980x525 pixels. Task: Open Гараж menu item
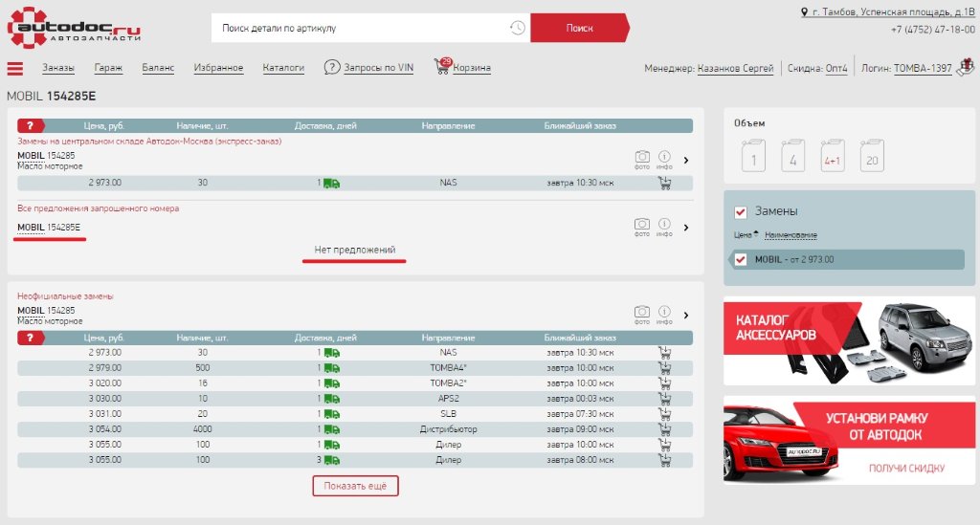(x=108, y=68)
